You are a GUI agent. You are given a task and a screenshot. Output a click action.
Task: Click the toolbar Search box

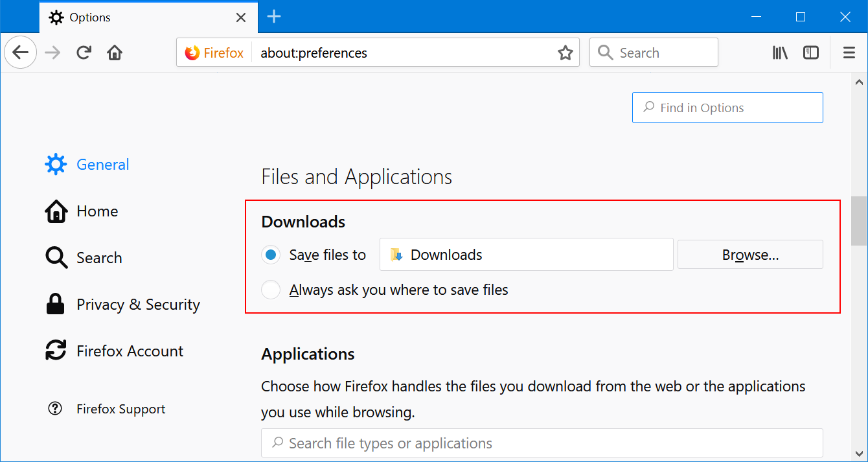pos(654,52)
